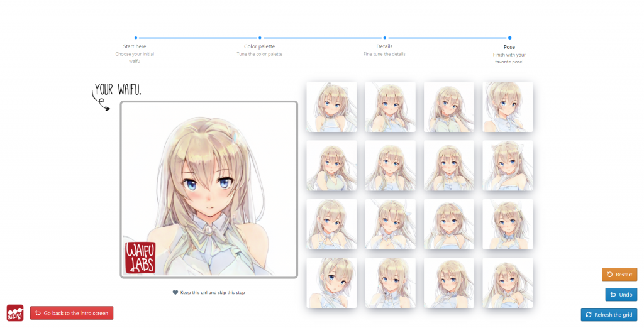Pick the second thumbnail in the top row
The image size is (644, 328).
pos(390,107)
